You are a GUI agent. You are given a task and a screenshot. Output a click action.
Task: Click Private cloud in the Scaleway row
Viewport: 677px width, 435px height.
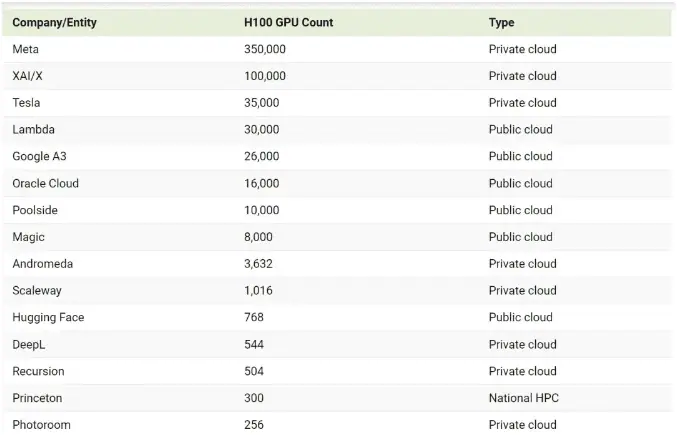522,290
